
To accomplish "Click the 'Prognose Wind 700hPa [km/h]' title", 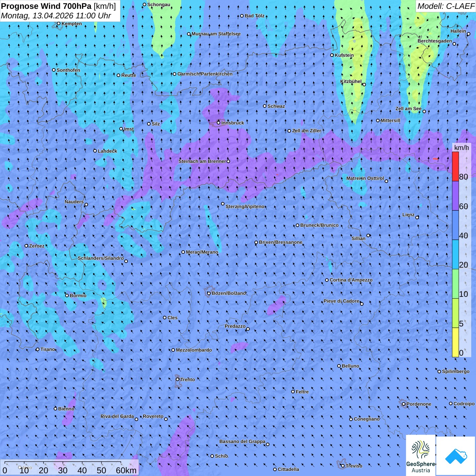I will pyautogui.click(x=58, y=6).
